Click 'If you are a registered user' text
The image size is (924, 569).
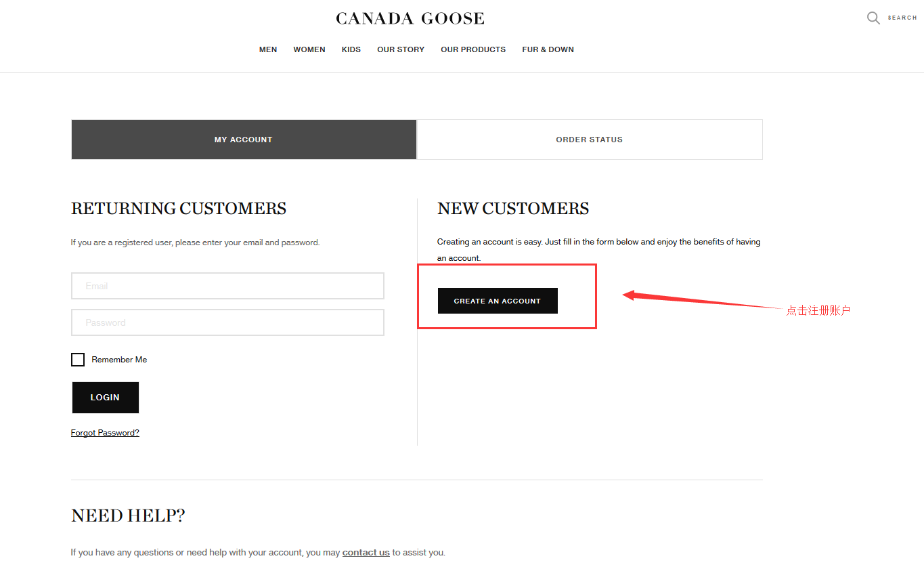195,243
